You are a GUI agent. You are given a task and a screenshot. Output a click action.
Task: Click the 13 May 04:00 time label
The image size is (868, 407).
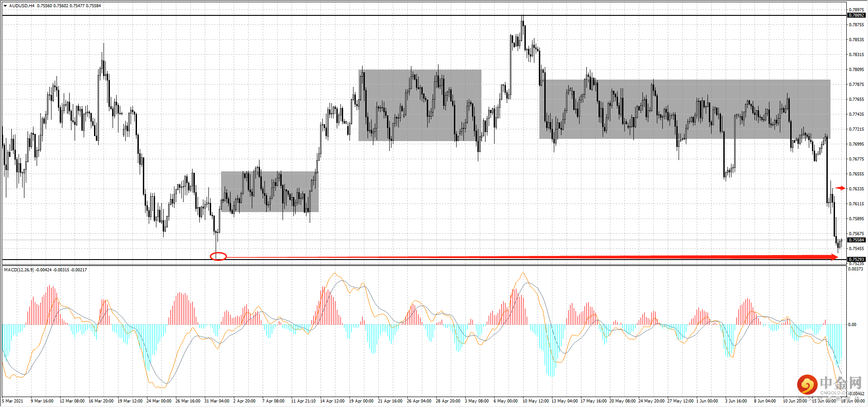[565, 401]
